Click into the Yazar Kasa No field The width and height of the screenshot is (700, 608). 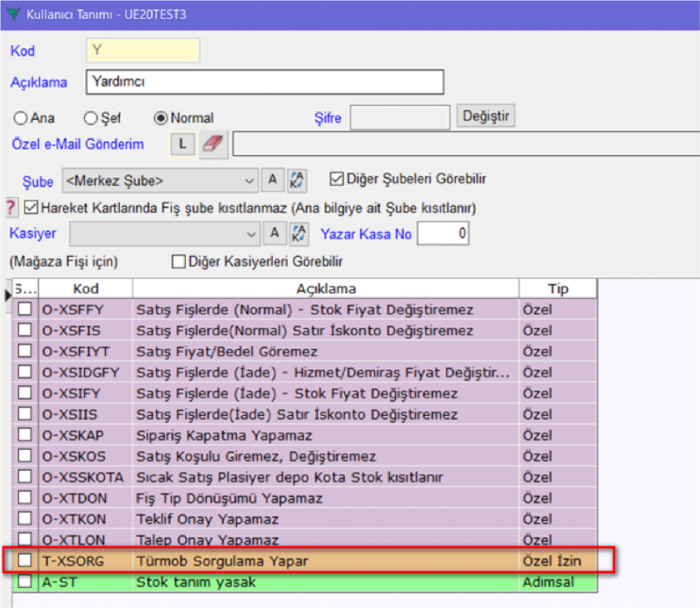coord(444,234)
